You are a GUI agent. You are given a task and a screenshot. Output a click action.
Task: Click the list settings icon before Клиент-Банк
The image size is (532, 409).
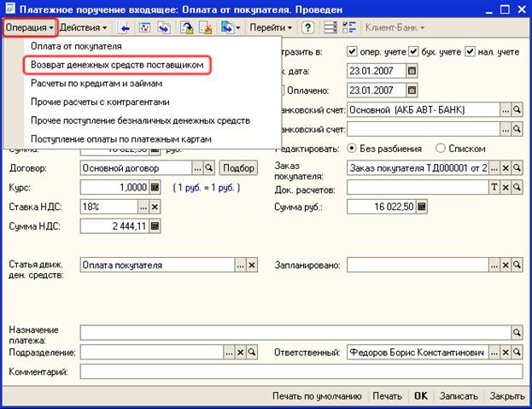pos(348,27)
